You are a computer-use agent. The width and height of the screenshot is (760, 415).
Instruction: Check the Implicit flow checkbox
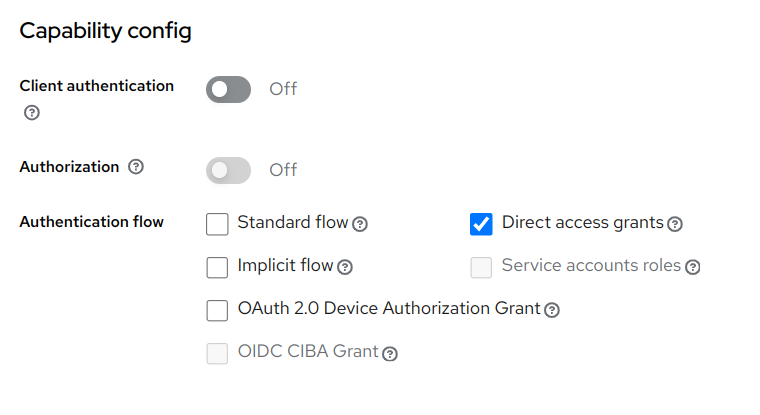(x=217, y=267)
